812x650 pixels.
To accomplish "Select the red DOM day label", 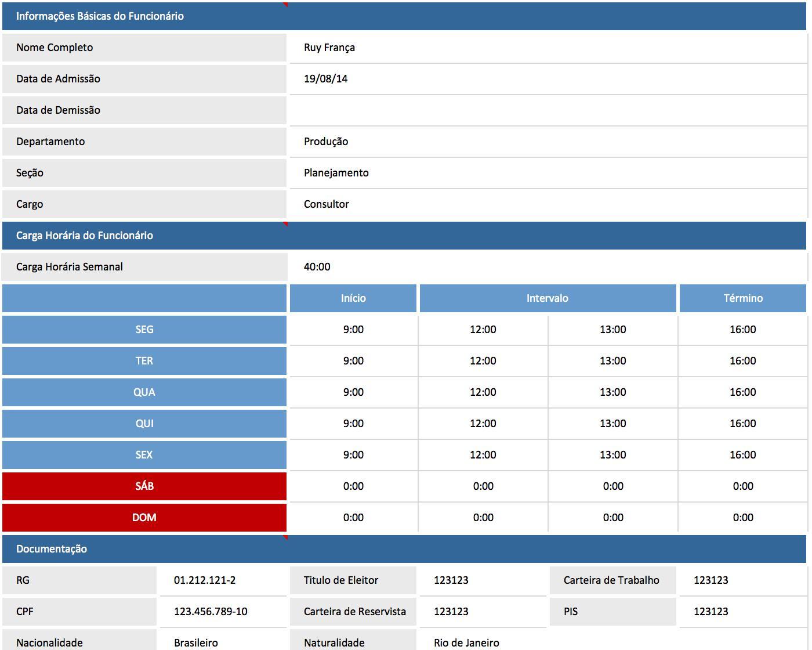I will pyautogui.click(x=144, y=518).
